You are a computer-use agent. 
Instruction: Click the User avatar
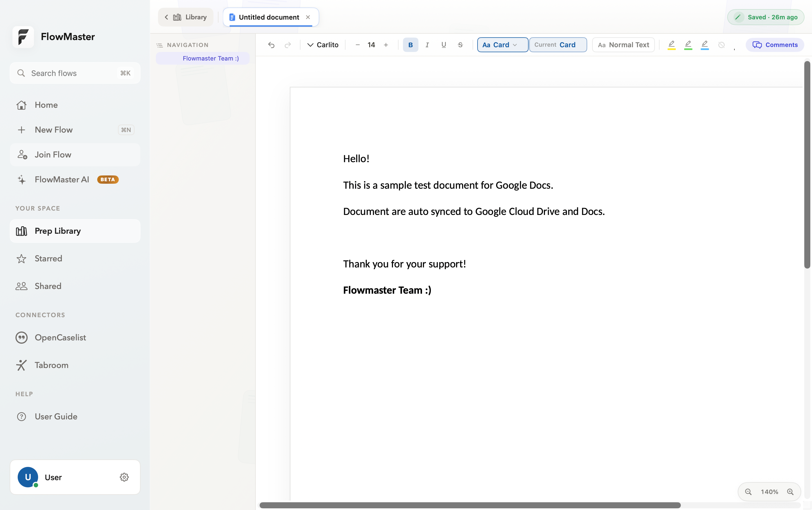tap(28, 477)
